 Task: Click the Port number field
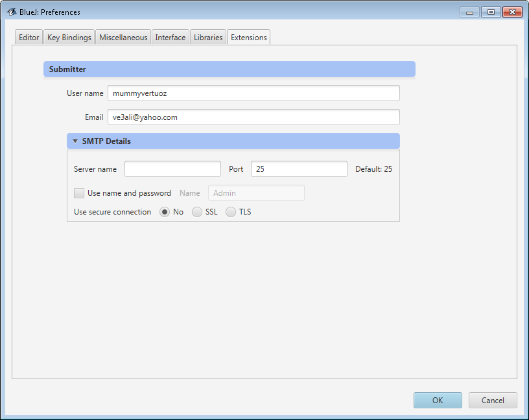pyautogui.click(x=299, y=169)
